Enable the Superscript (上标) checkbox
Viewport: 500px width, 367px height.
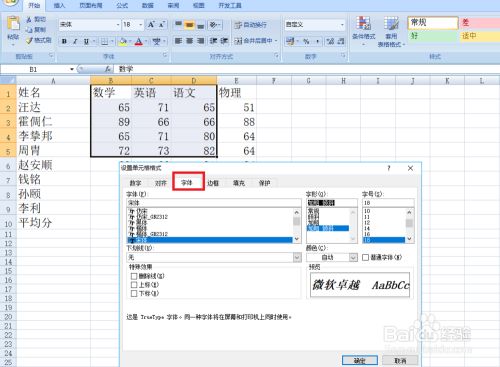pos(134,285)
